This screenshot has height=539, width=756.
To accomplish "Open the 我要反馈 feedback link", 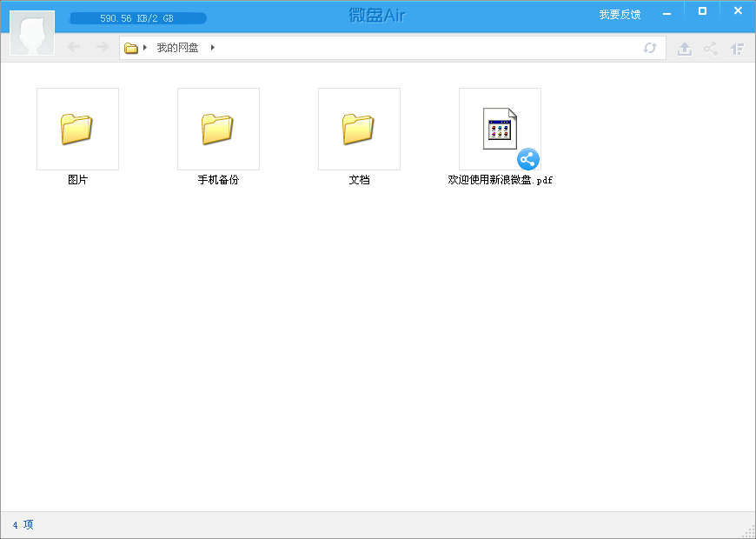I will coord(619,13).
